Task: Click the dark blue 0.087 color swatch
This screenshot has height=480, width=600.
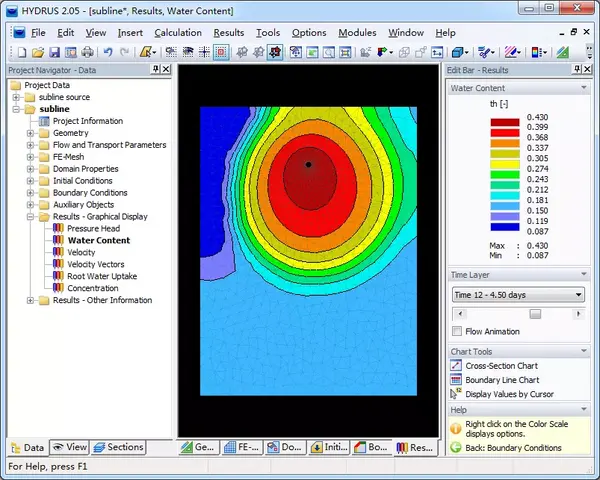Action: (x=505, y=227)
